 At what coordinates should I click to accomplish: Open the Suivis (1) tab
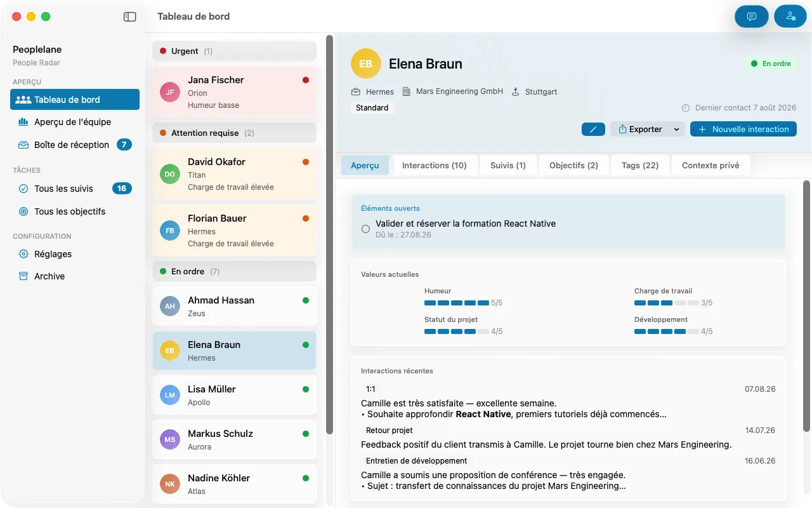tap(508, 165)
